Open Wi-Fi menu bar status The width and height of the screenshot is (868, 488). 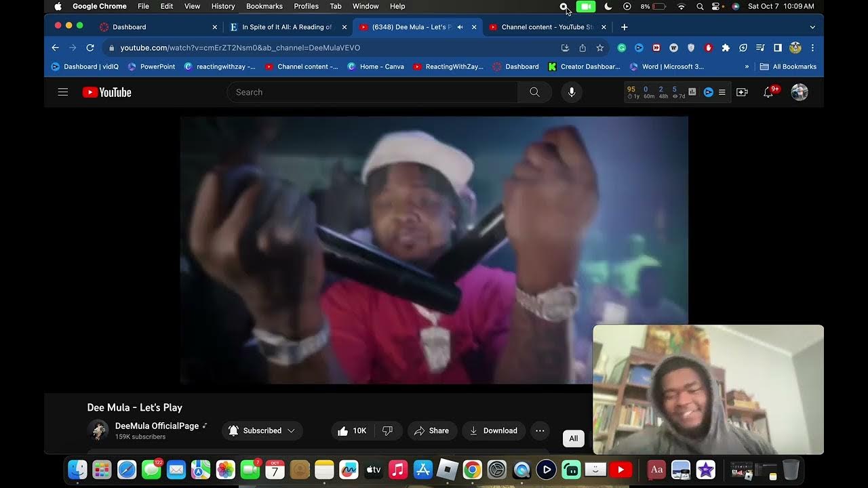tap(682, 6)
